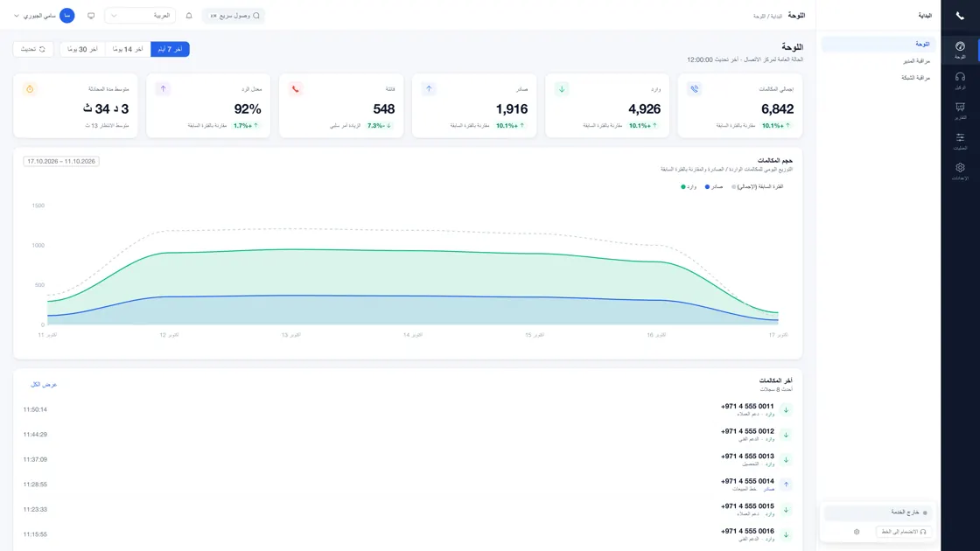Select the call row +971 4 555 0016
Image resolution: width=980 pixels, height=551 pixels.
point(408,534)
